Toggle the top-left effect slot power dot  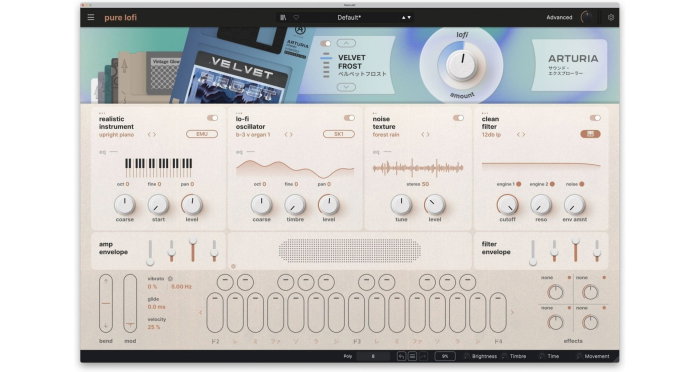[x=569, y=278]
